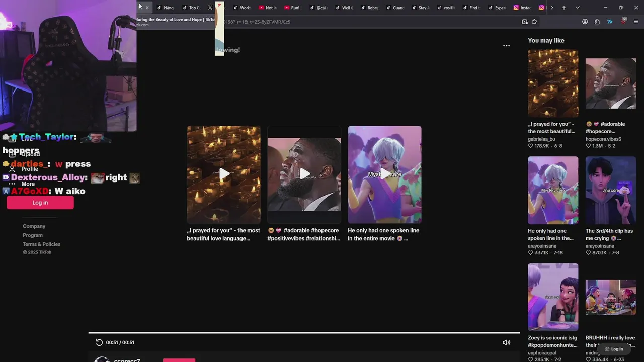Expand the list all tabs chevron
Image resolution: width=644 pixels, height=362 pixels.
tap(578, 8)
